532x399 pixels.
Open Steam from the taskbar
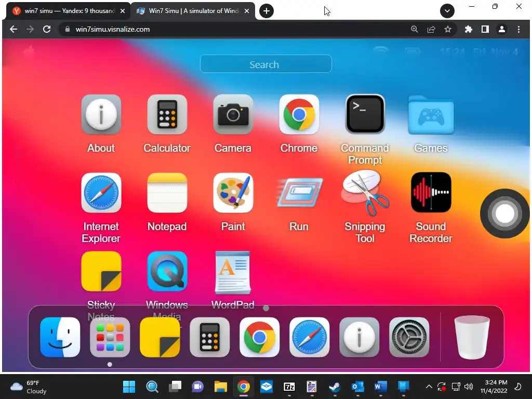pyautogui.click(x=335, y=387)
